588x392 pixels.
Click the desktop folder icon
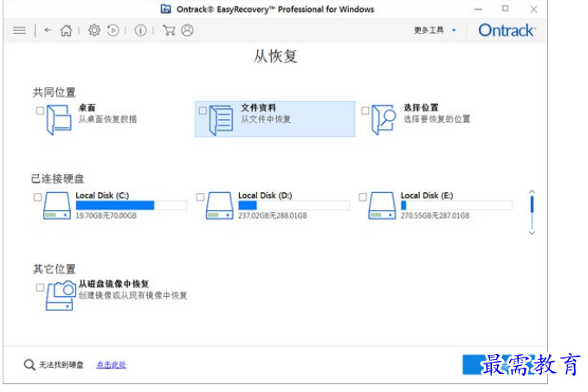tap(59, 119)
